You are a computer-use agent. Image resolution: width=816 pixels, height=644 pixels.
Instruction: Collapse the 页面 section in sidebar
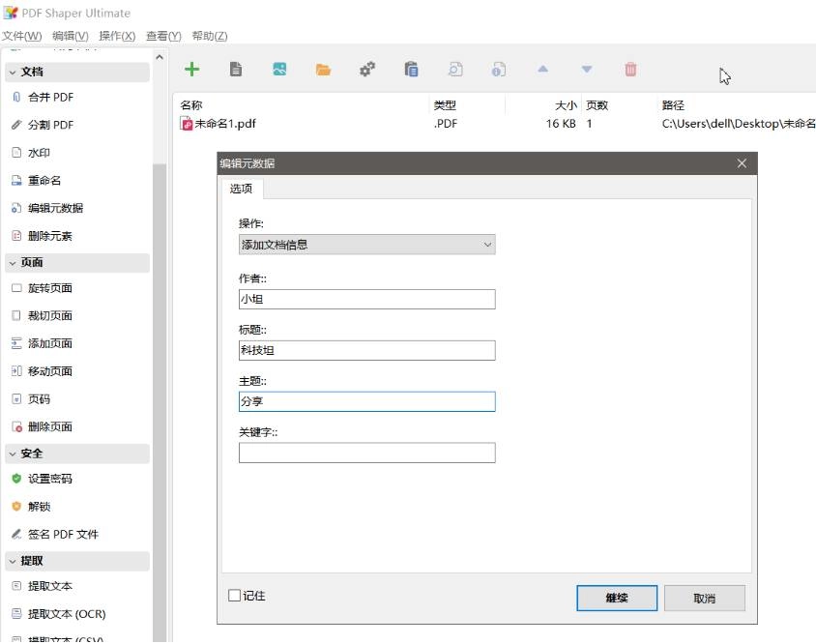point(13,263)
